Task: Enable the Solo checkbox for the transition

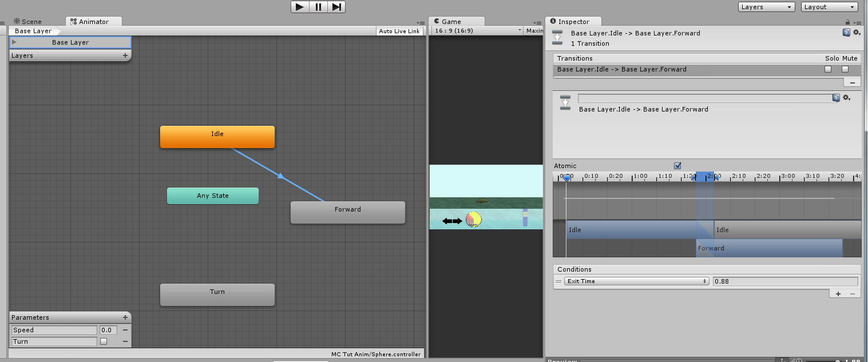Action: coord(828,69)
